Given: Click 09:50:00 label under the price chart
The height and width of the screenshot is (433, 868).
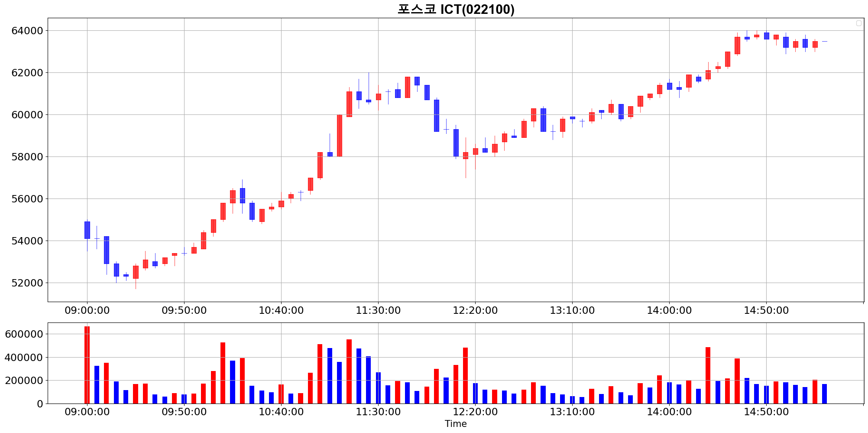Looking at the screenshot, I should pyautogui.click(x=184, y=310).
